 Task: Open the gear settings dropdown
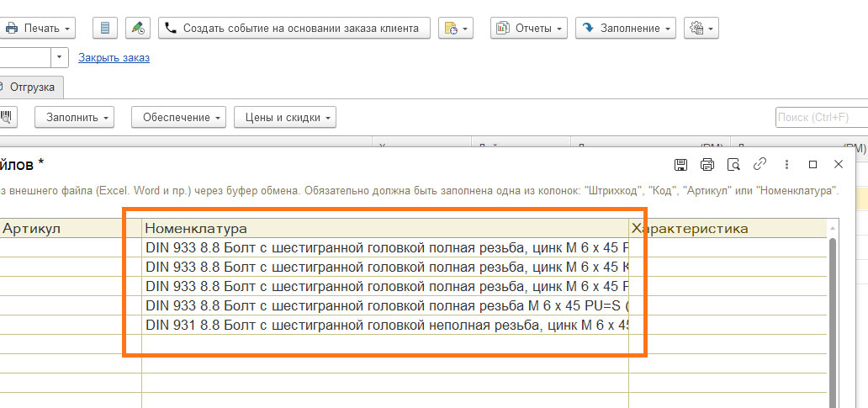pos(701,28)
